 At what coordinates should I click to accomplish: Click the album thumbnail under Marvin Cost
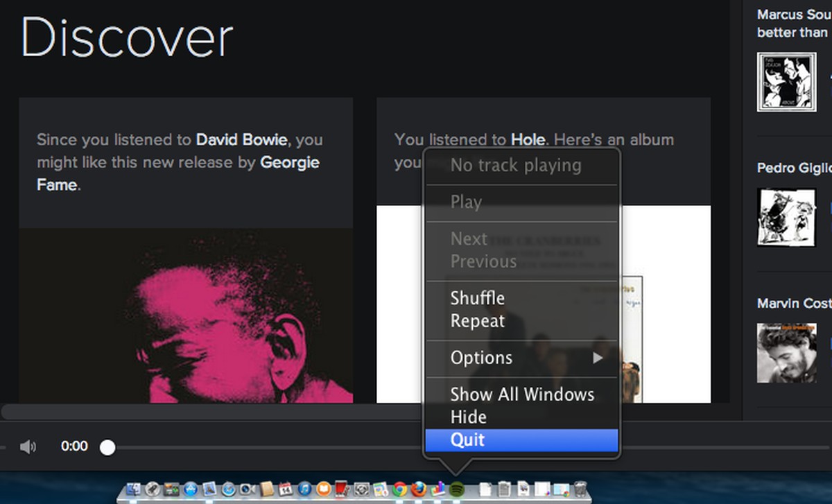786,353
